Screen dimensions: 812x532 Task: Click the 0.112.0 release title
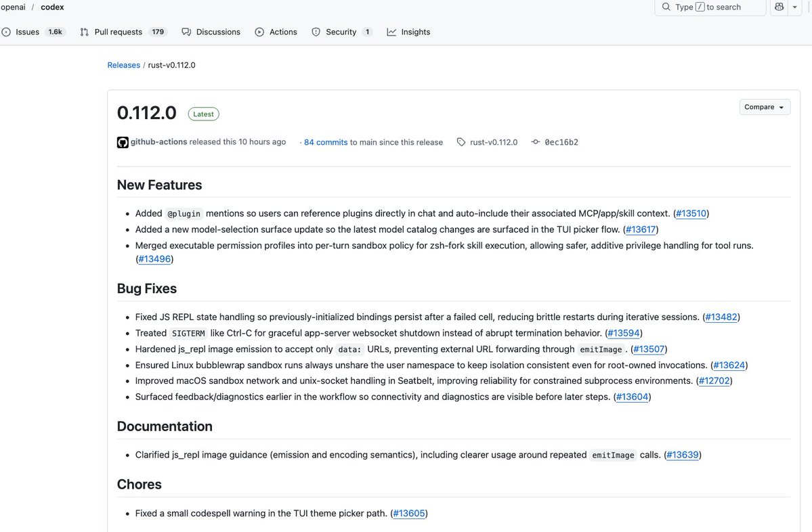[146, 113]
